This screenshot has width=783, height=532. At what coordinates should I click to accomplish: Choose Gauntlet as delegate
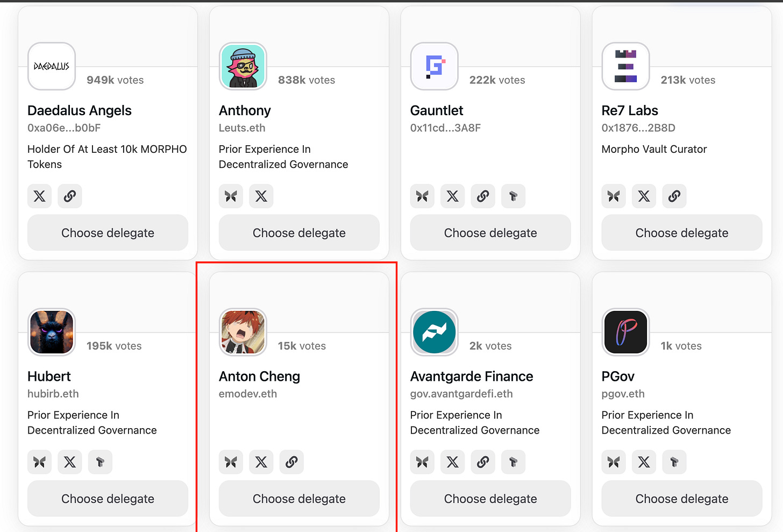tap(490, 233)
